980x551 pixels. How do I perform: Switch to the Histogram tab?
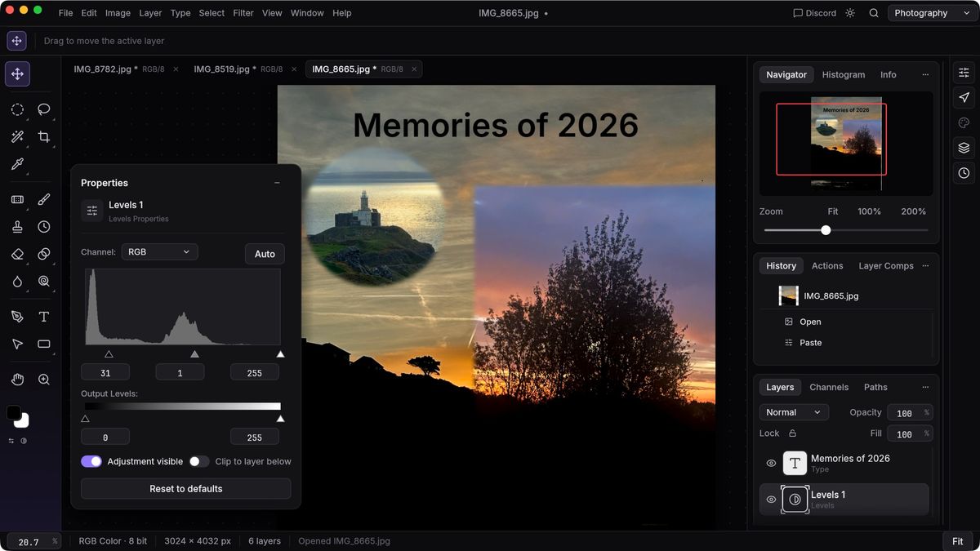coord(843,74)
